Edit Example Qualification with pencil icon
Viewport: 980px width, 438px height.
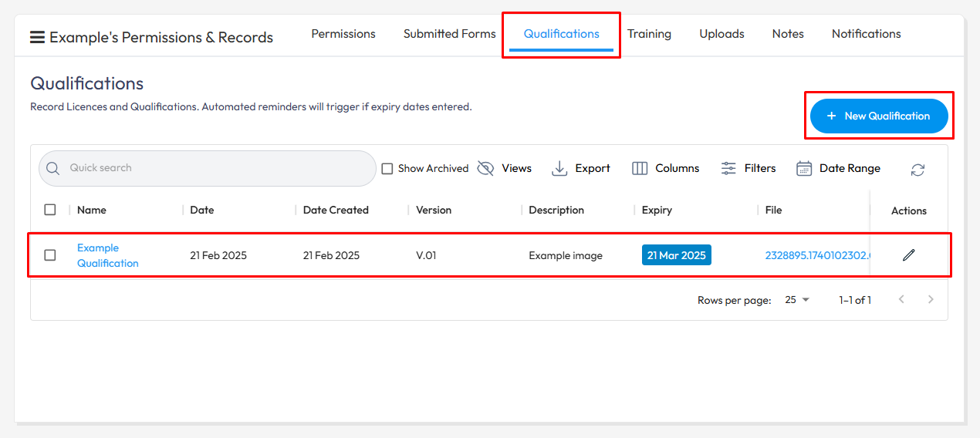click(909, 255)
